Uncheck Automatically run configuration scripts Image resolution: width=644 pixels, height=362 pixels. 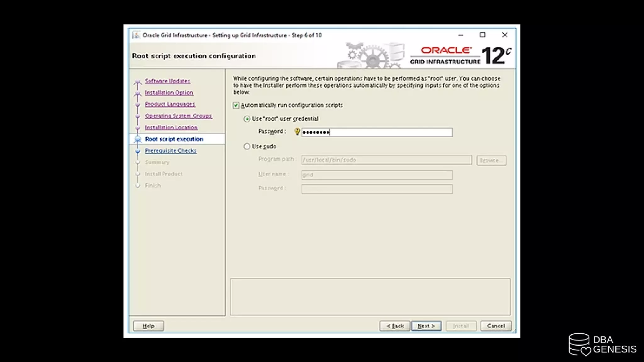pos(236,105)
